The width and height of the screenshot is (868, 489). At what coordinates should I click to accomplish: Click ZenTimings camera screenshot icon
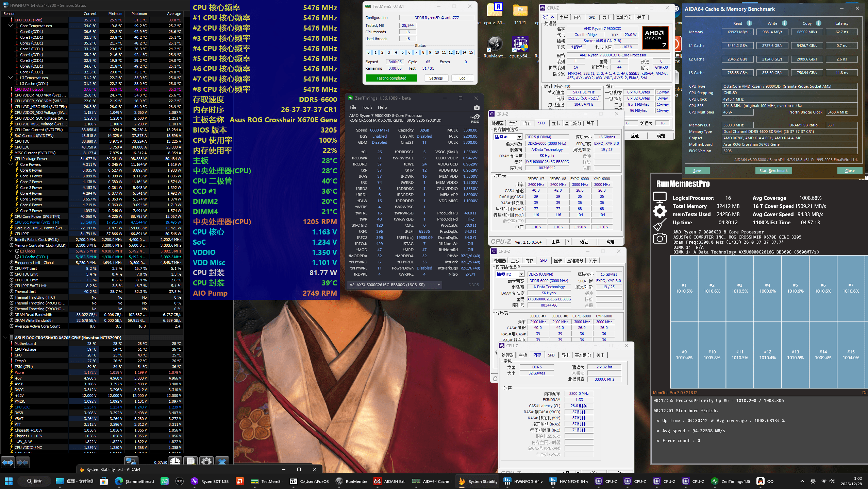click(x=477, y=107)
